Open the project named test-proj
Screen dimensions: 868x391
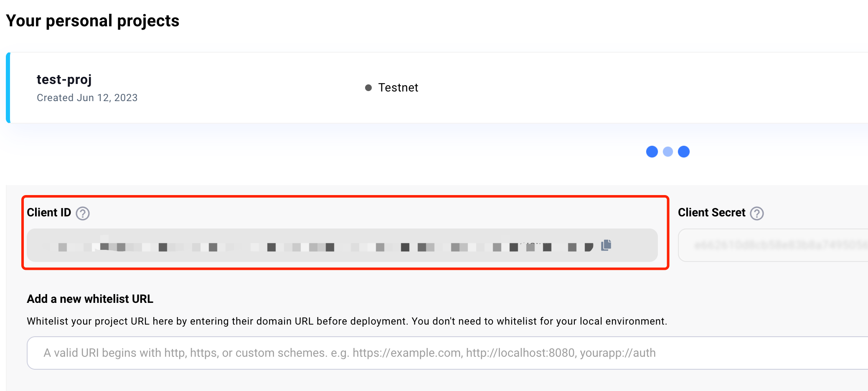[x=64, y=79]
